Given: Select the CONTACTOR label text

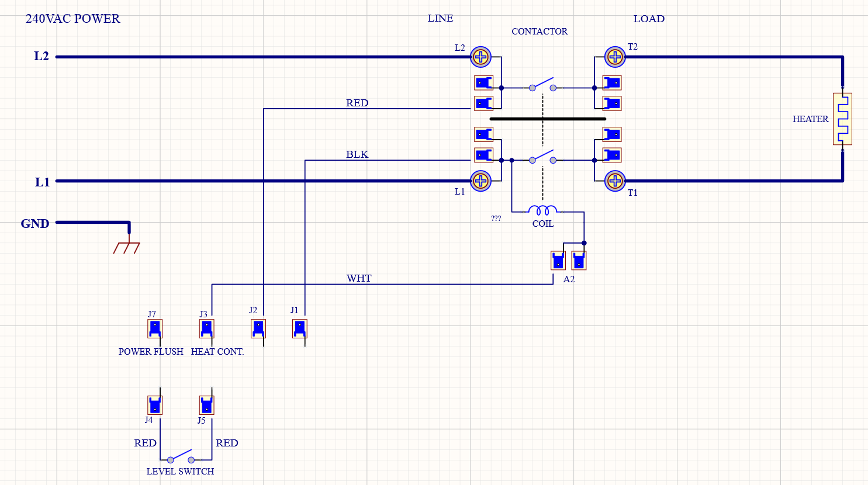Looking at the screenshot, I should tap(540, 32).
